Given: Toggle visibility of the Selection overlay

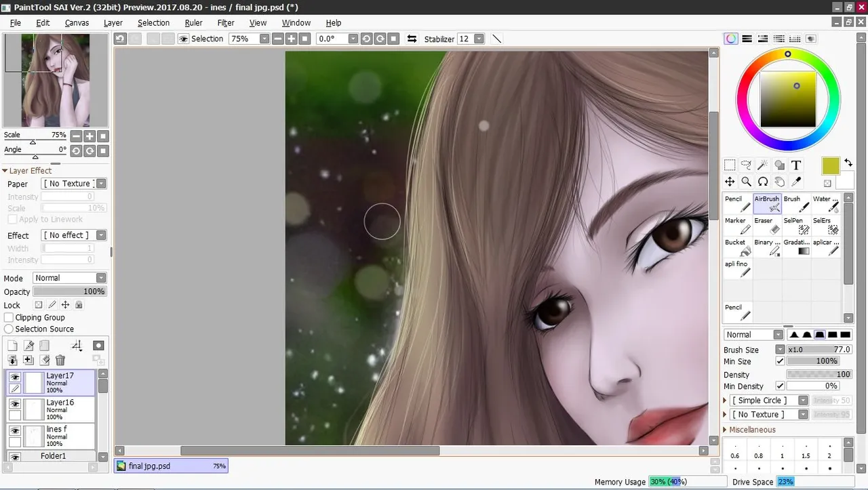Looking at the screenshot, I should pyautogui.click(x=183, y=39).
